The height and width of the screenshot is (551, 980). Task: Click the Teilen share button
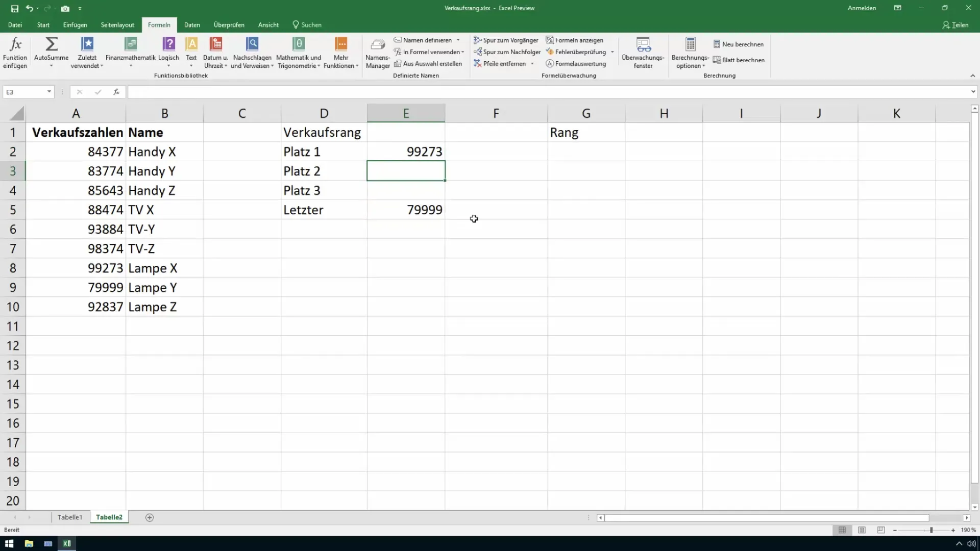(x=955, y=25)
